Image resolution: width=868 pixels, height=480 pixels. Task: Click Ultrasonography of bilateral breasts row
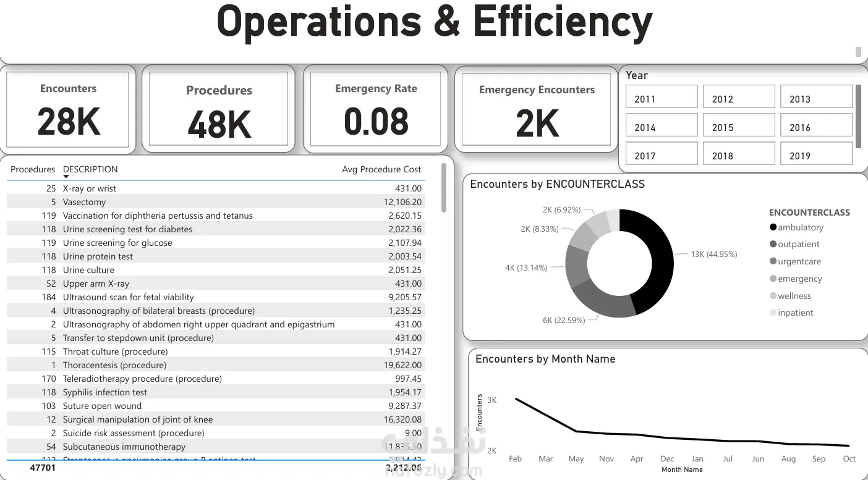[216, 311]
